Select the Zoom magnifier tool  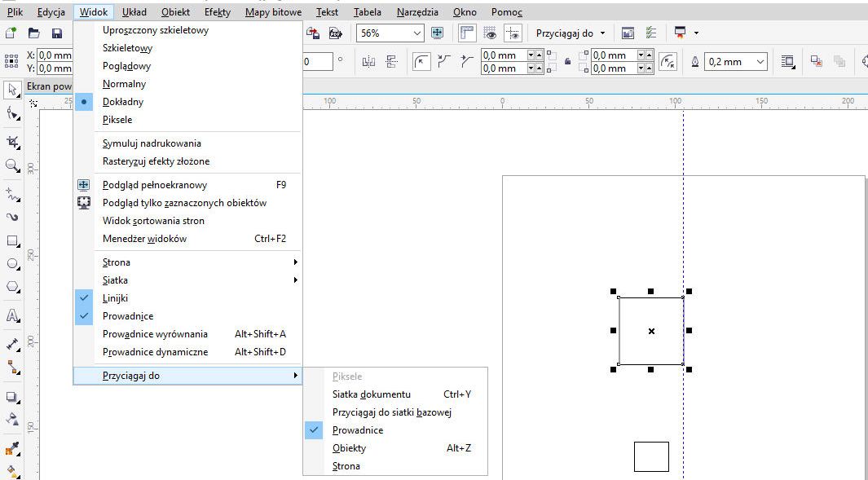tap(12, 165)
